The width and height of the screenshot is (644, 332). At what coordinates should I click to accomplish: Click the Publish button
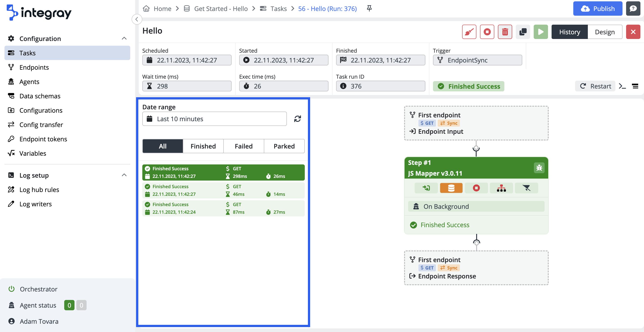pyautogui.click(x=597, y=9)
